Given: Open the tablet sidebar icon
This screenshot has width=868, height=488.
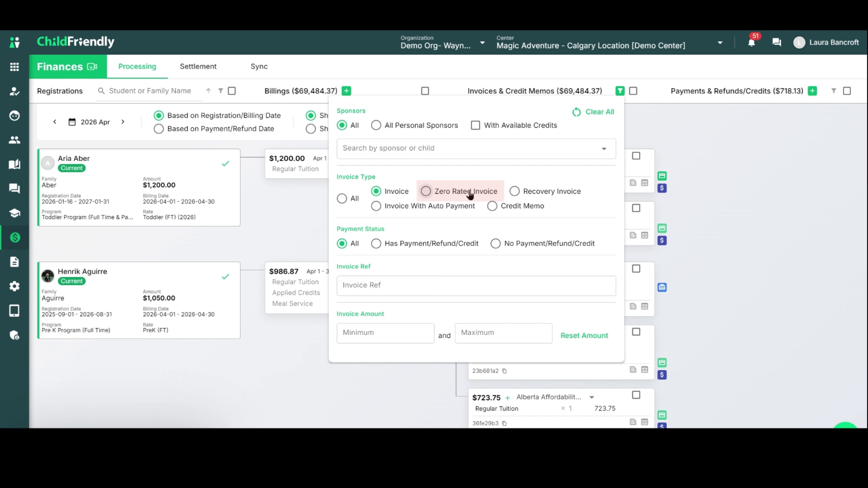Looking at the screenshot, I should click(15, 310).
